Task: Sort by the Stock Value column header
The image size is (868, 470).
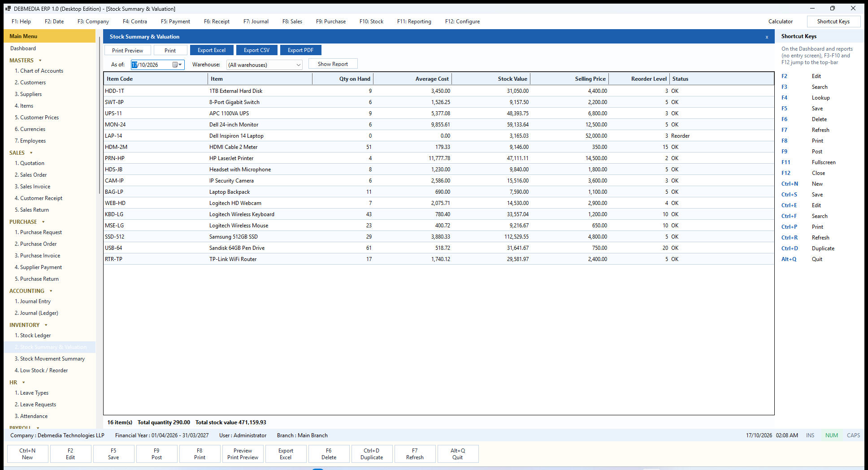Action: click(x=491, y=79)
